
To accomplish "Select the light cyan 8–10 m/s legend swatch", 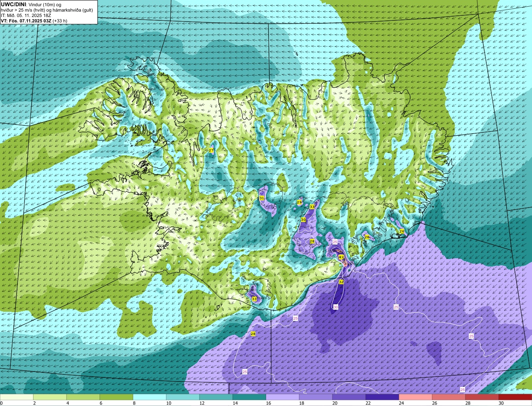I will (150, 397).
